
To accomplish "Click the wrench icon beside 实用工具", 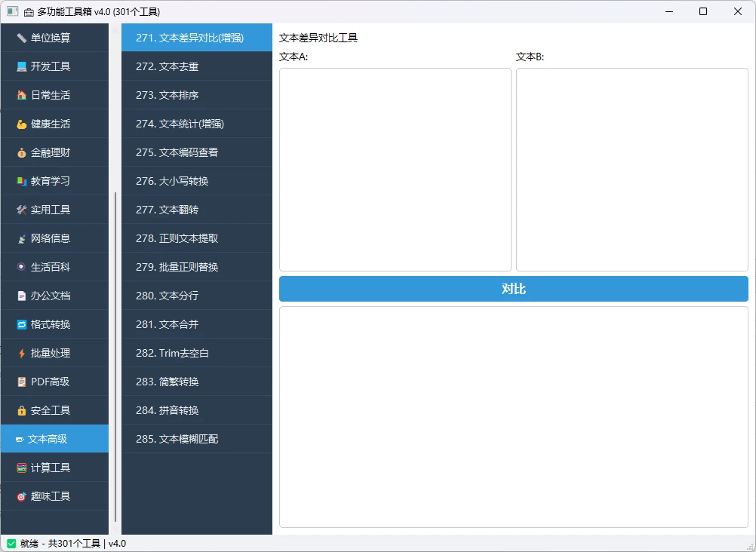I will pos(21,210).
